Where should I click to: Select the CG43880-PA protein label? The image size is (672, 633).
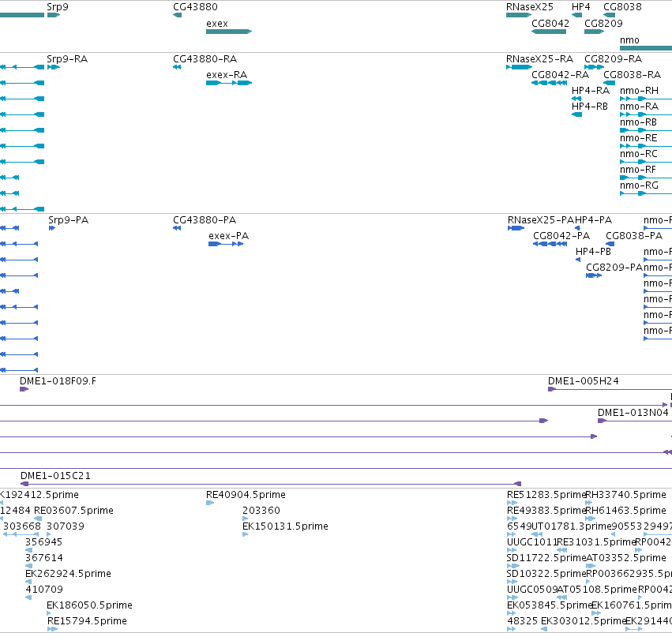205,219
